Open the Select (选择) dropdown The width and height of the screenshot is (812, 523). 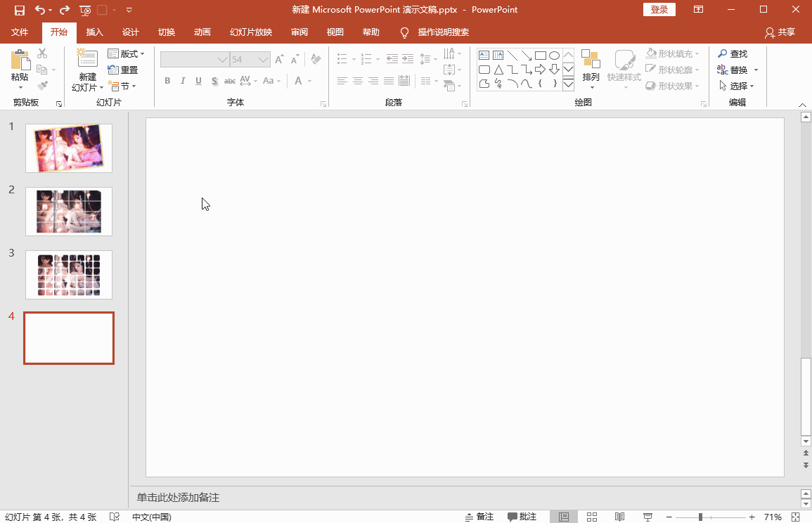point(737,86)
